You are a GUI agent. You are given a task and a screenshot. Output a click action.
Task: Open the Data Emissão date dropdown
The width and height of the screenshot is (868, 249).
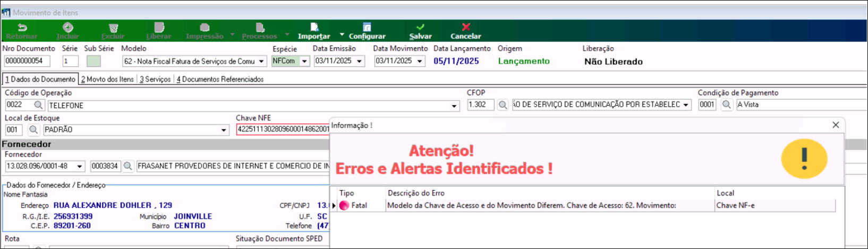pyautogui.click(x=360, y=62)
